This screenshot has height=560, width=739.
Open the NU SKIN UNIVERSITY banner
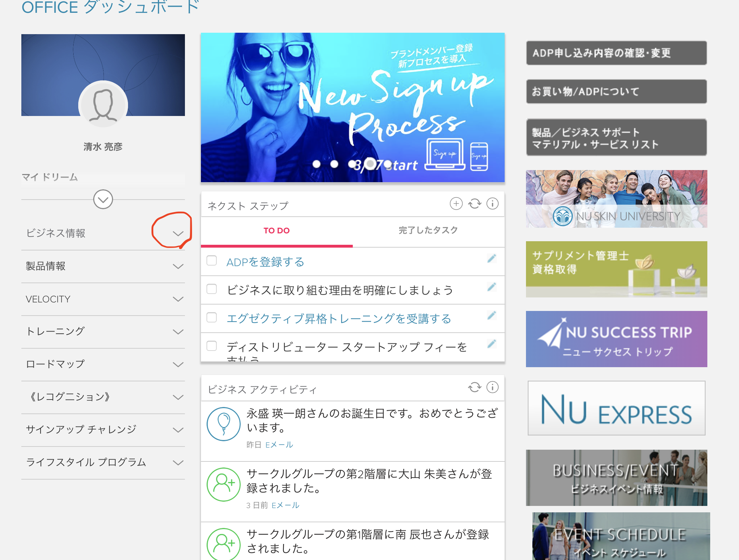click(617, 199)
